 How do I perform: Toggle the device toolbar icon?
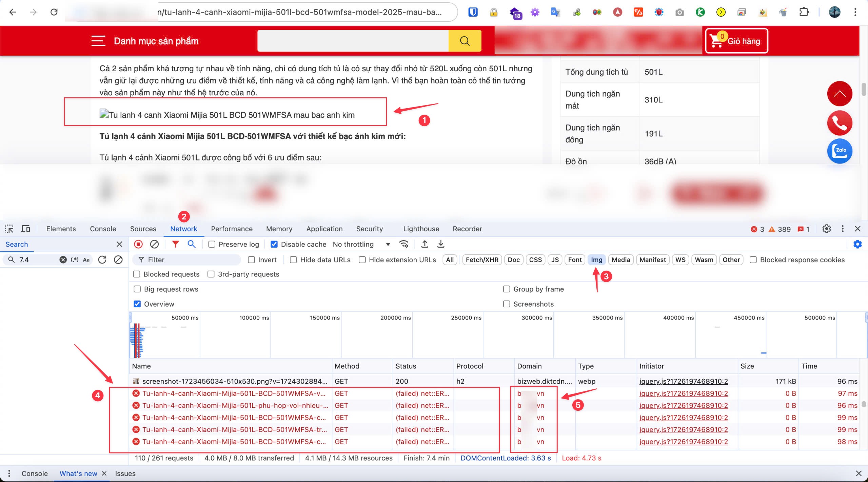(25, 229)
